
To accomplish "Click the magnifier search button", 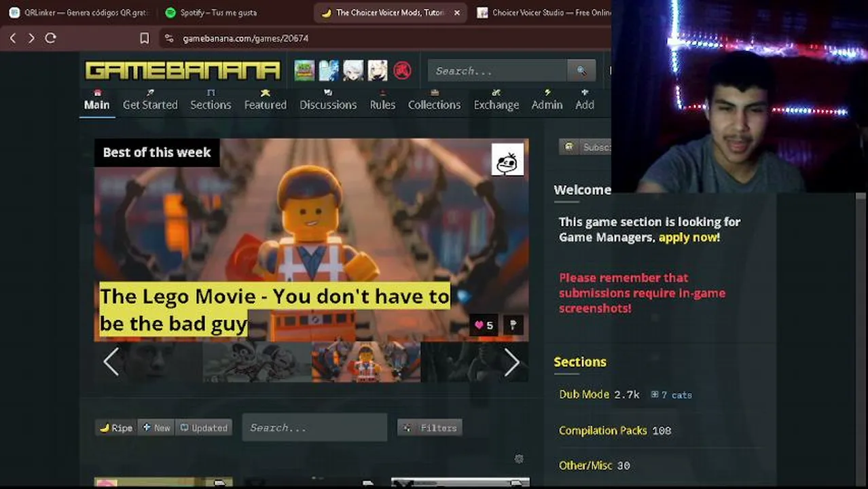I will (x=581, y=71).
